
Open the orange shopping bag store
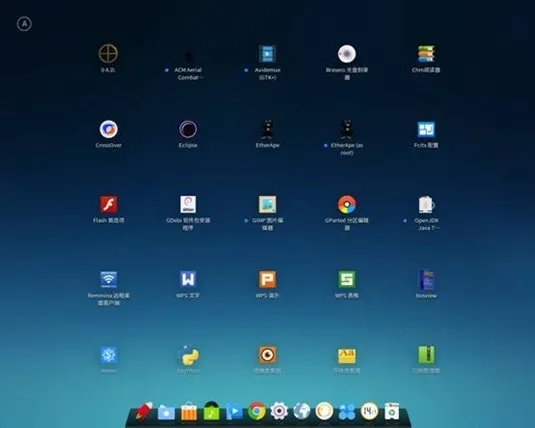(x=189, y=411)
